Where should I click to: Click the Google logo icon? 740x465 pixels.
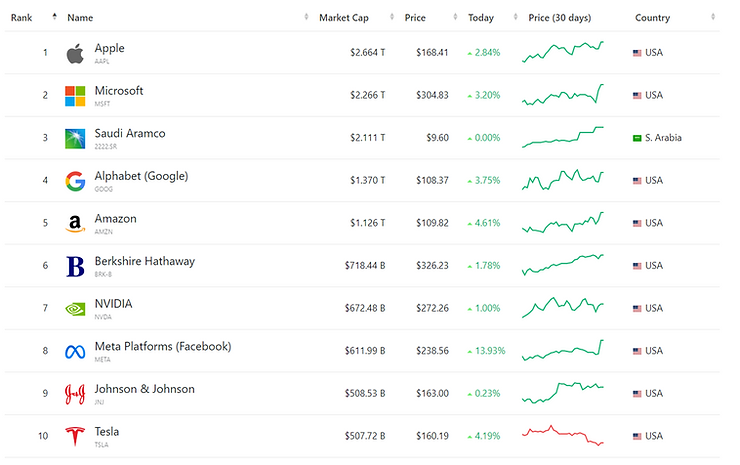[x=75, y=181]
